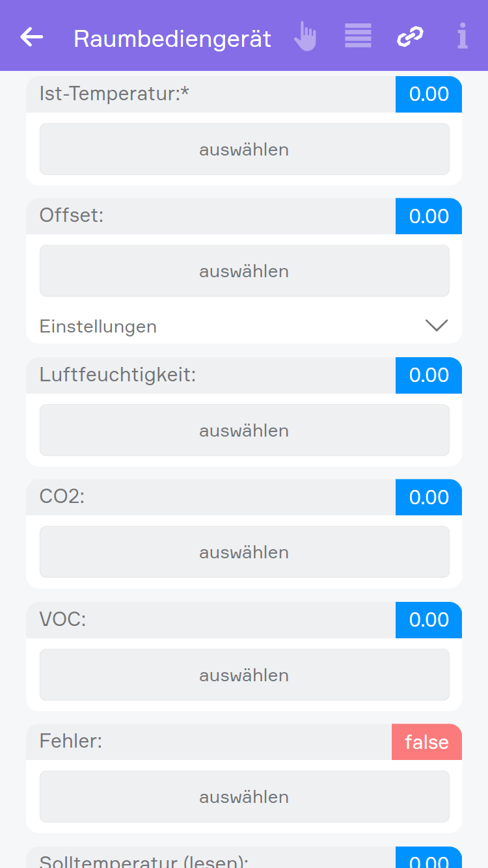
Task: Choose auswählen for Luftfeuchtigkeit
Action: click(x=244, y=430)
